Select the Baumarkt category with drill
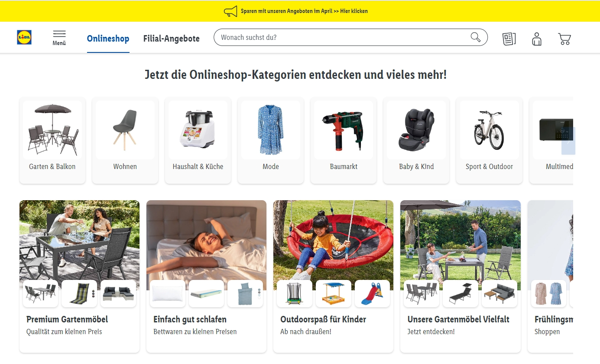The width and height of the screenshot is (600, 364). tap(344, 140)
